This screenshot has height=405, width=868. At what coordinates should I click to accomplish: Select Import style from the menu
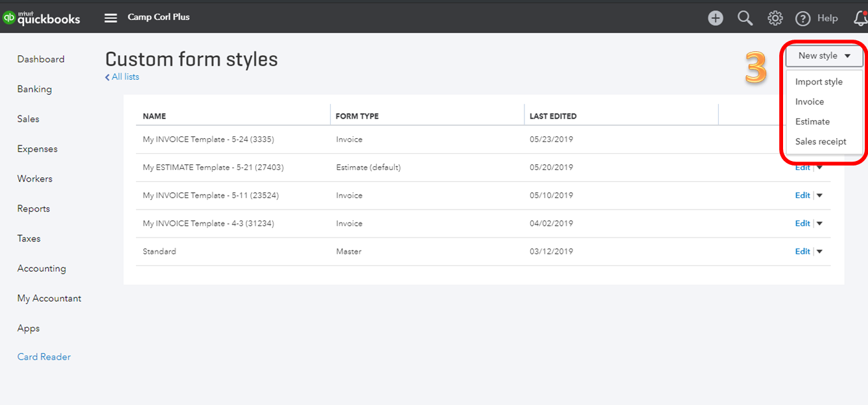pyautogui.click(x=819, y=82)
